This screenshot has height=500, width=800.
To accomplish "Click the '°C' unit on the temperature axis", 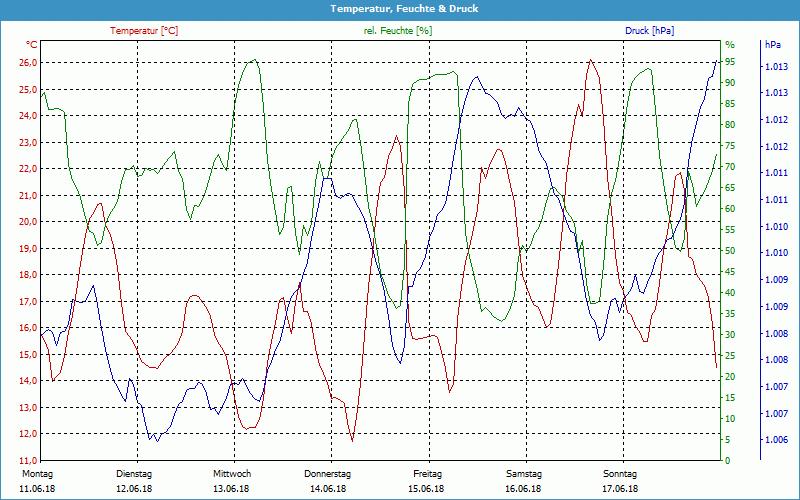I will click(31, 45).
